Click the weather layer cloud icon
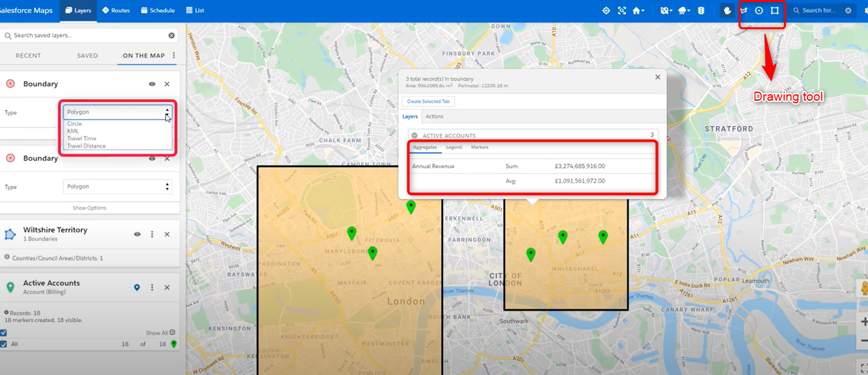The width and height of the screenshot is (868, 375). pyautogui.click(x=681, y=10)
